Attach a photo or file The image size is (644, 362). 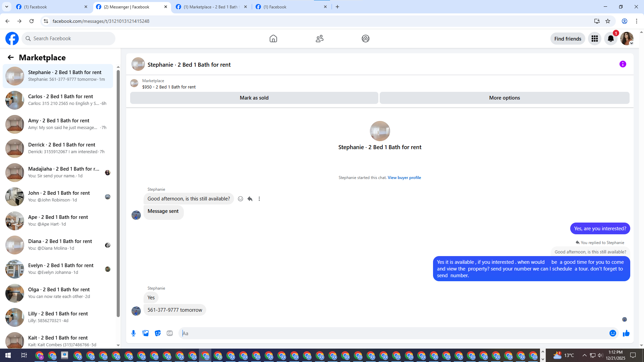click(146, 333)
